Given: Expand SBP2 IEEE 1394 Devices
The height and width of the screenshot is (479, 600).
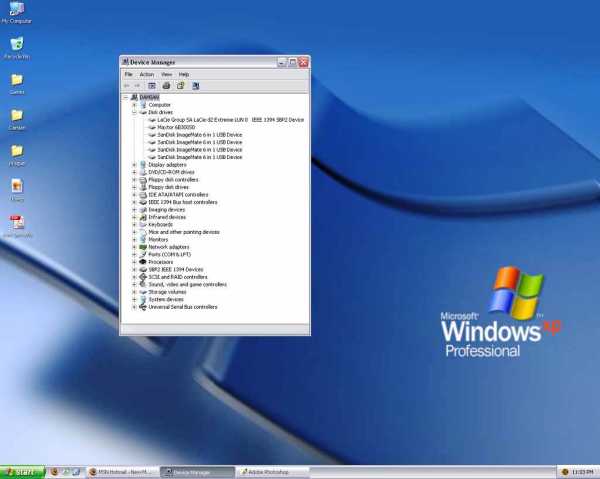Looking at the screenshot, I should tap(134, 269).
